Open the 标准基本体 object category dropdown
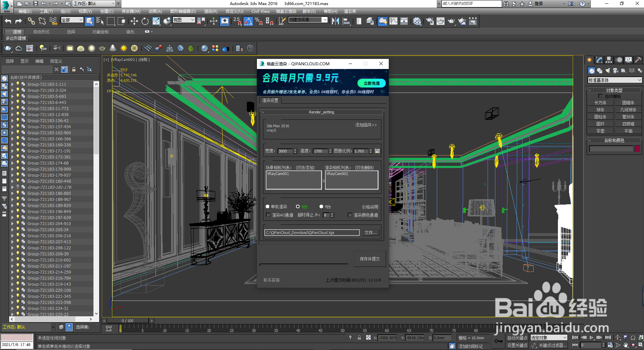 pyautogui.click(x=615, y=80)
